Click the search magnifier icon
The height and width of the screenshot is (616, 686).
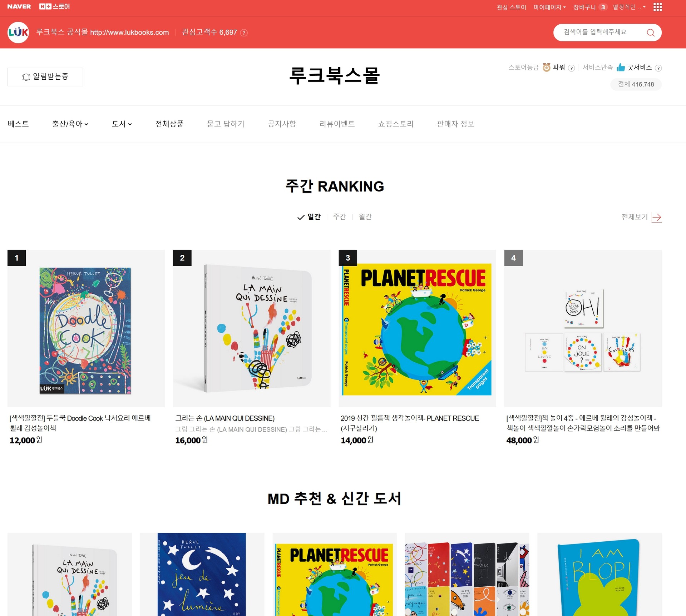pyautogui.click(x=650, y=33)
